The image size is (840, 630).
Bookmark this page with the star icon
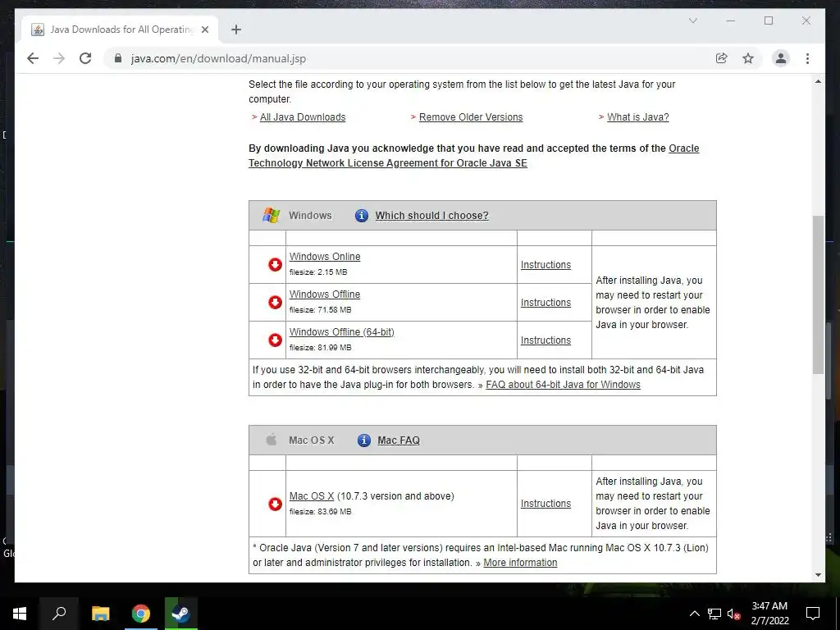pos(748,58)
